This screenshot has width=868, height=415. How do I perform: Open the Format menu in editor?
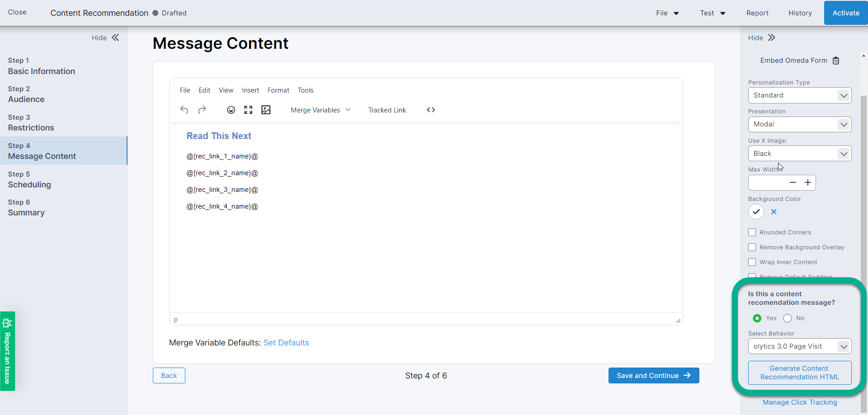click(x=278, y=90)
